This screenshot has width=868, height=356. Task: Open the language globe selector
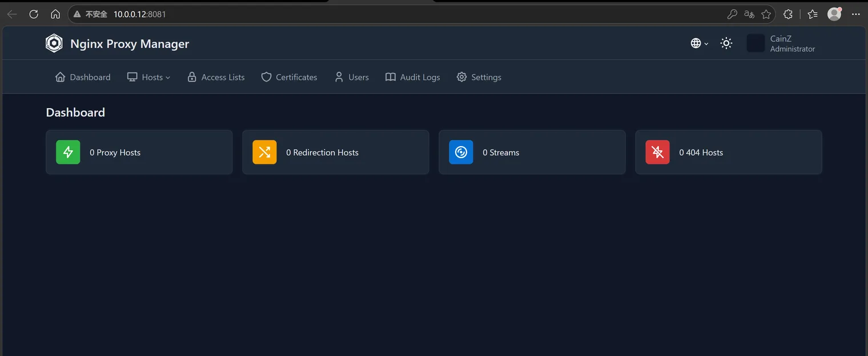700,43
